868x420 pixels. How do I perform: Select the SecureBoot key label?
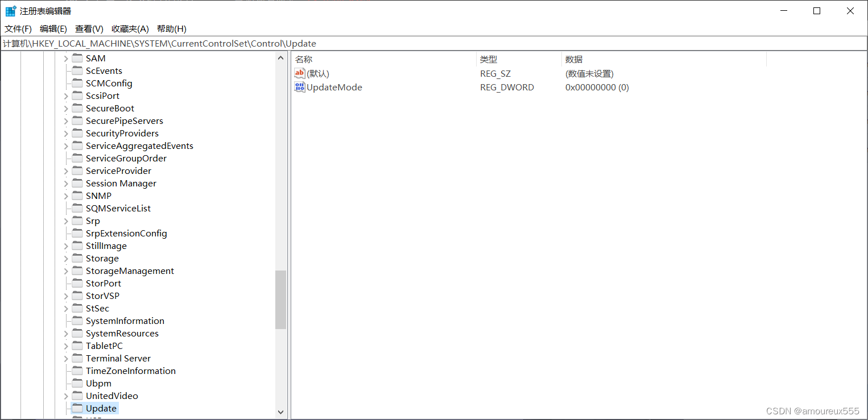point(110,109)
